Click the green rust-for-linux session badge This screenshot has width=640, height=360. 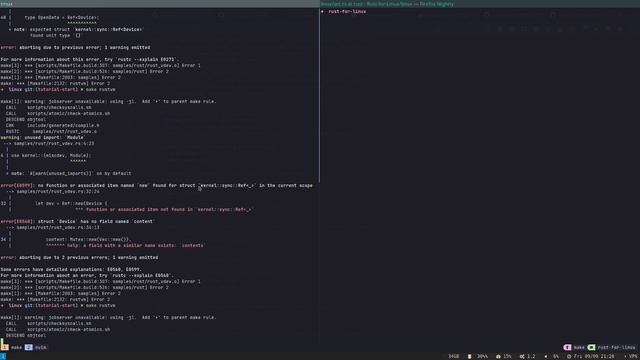click(x=611, y=347)
